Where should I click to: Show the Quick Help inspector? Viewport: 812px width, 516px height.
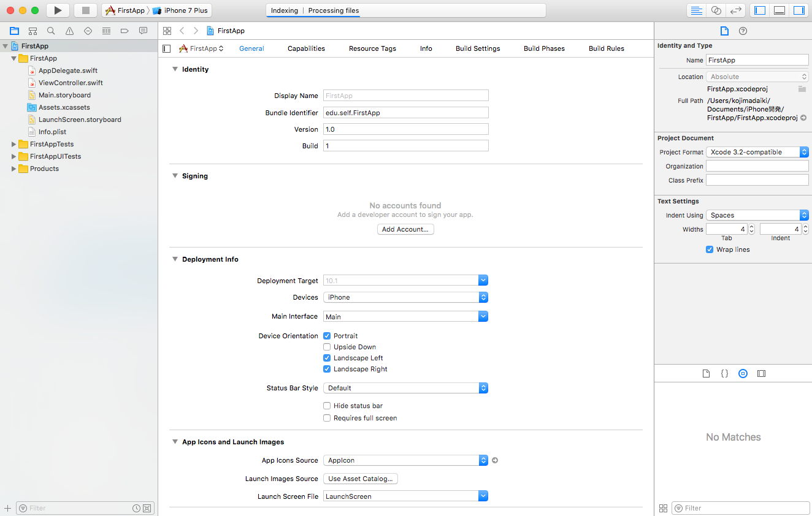pos(743,31)
